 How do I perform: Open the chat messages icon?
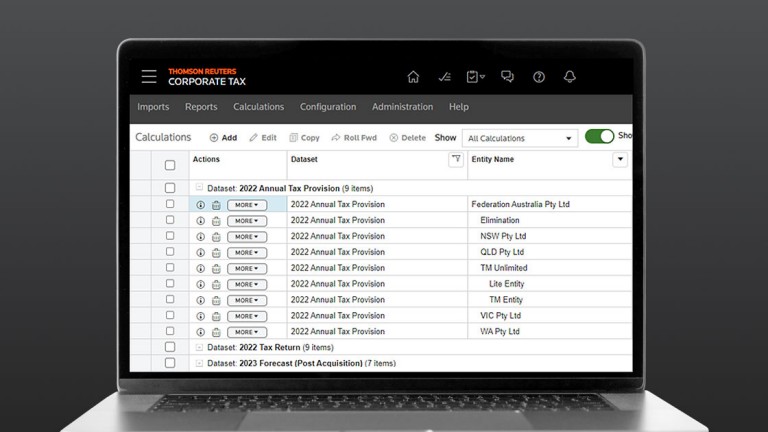(x=507, y=77)
